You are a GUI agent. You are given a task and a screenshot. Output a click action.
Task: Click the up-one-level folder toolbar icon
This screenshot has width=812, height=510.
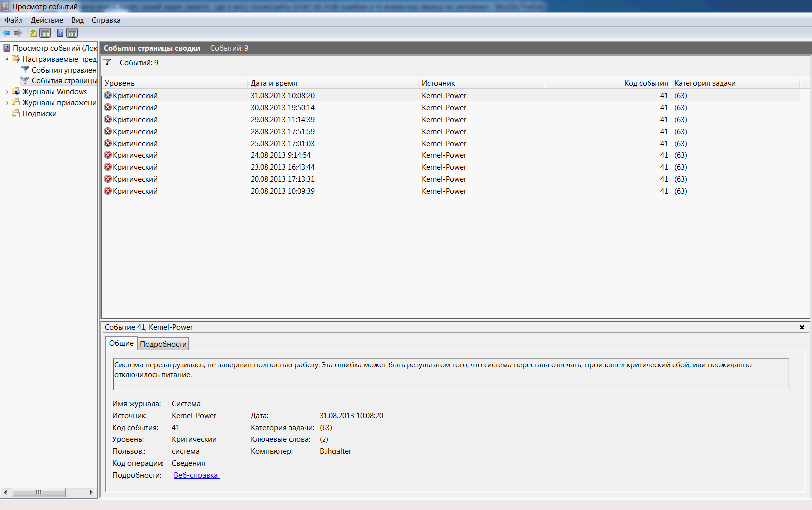coord(33,33)
